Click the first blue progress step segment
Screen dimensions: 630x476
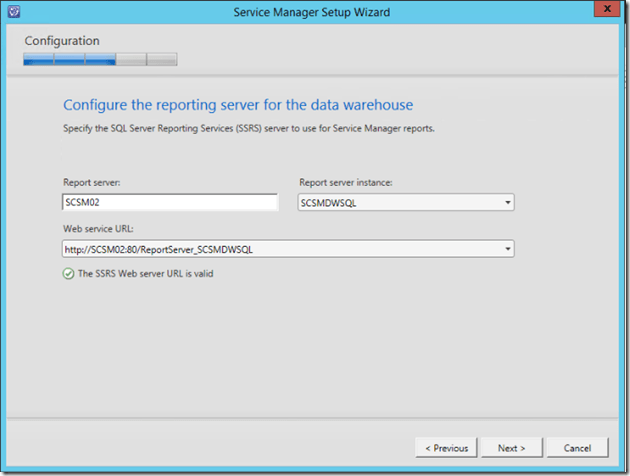coord(38,59)
